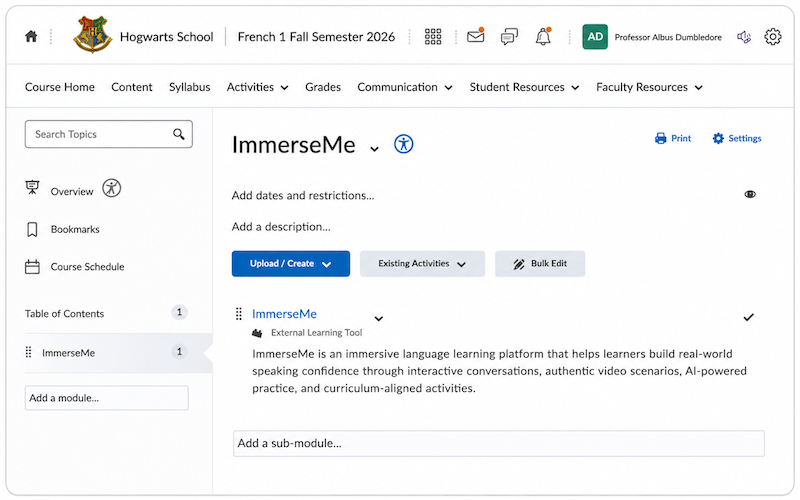The height and width of the screenshot is (500, 800).
Task: Click drag handle of ImmerseMe sidebar module
Action: tap(29, 353)
